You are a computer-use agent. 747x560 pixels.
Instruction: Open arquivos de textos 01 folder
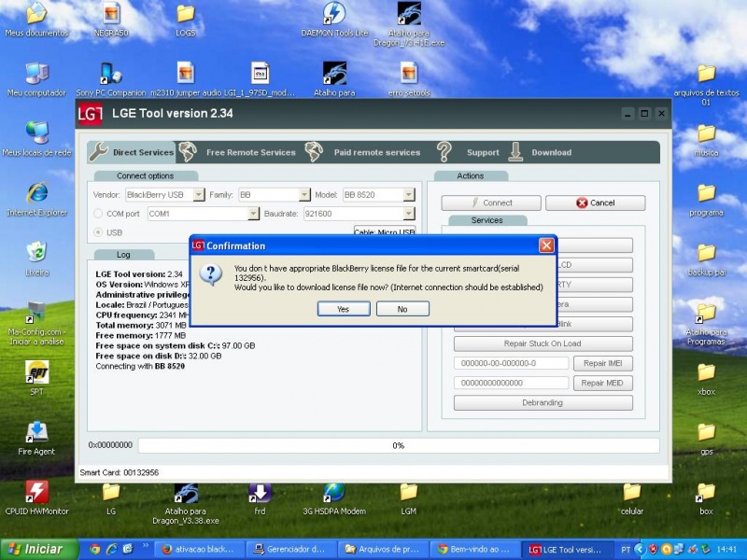pyautogui.click(x=707, y=85)
